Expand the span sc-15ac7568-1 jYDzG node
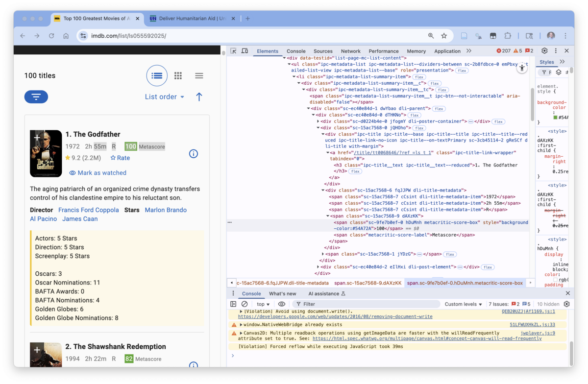Image resolution: width=588 pixels, height=384 pixels. [x=323, y=254]
